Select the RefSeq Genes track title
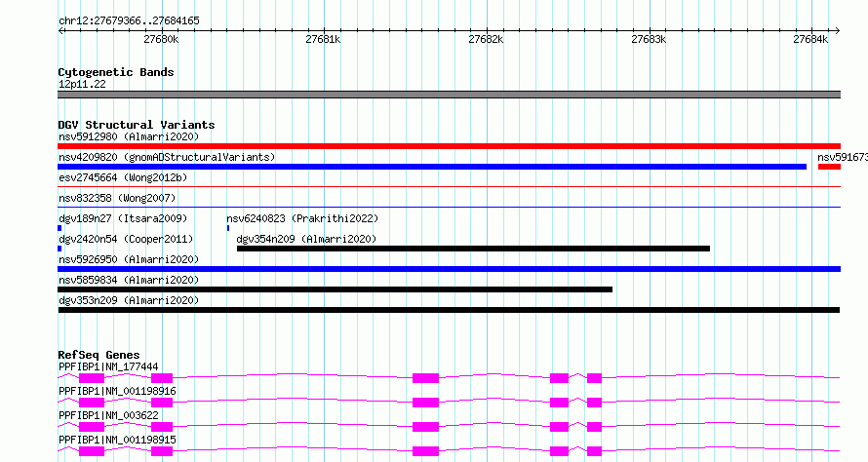 (x=99, y=355)
